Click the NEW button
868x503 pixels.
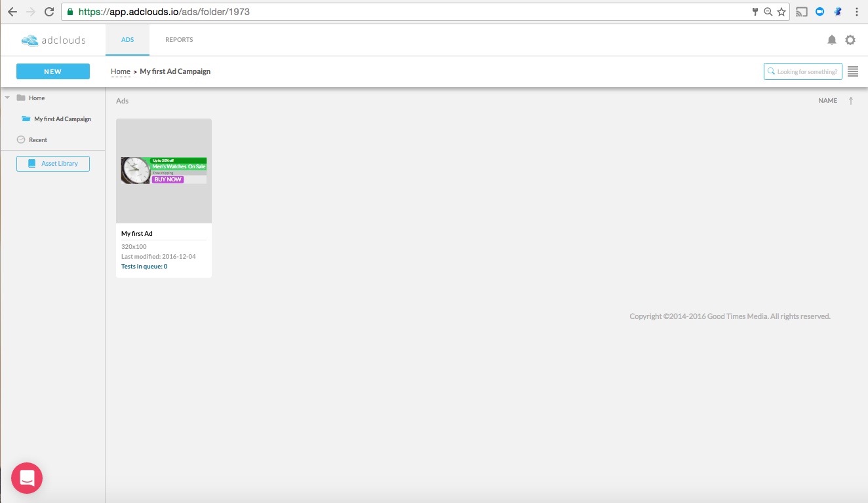coord(53,71)
